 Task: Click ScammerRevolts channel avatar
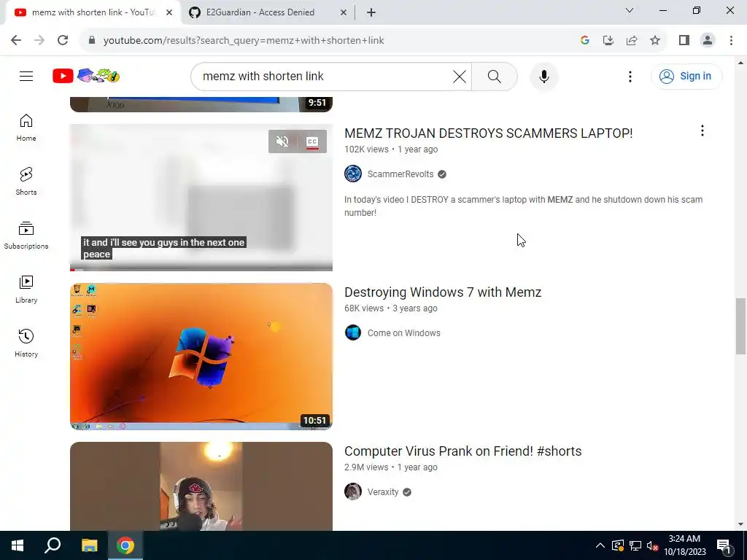click(353, 174)
